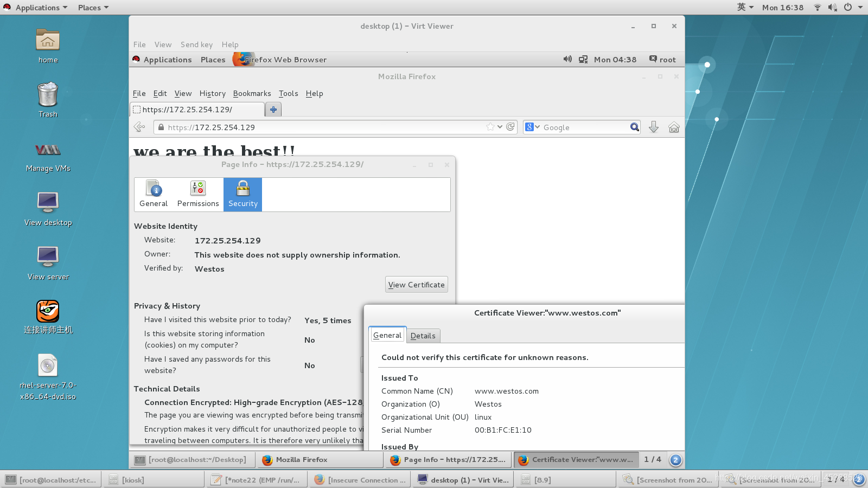The height and width of the screenshot is (488, 868).
Task: Open note22 editor in host taskbar
Action: [x=257, y=480]
